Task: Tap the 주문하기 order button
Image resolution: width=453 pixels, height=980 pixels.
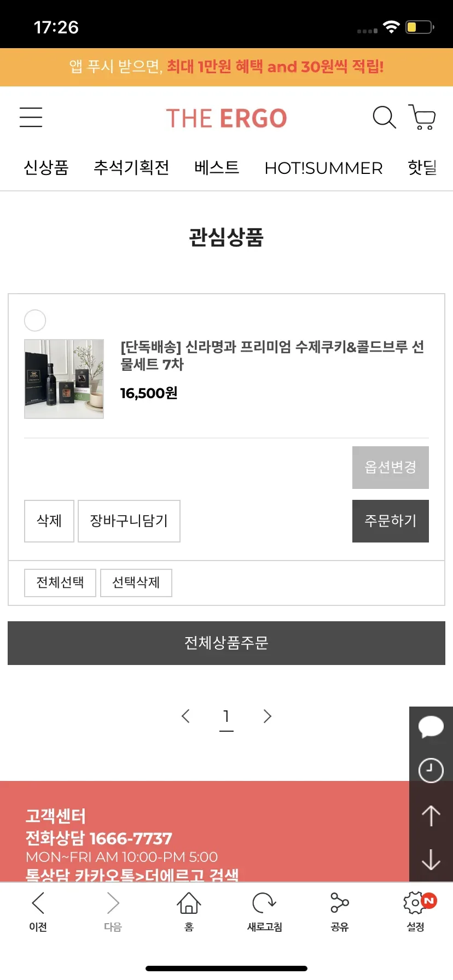Action: [x=391, y=521]
